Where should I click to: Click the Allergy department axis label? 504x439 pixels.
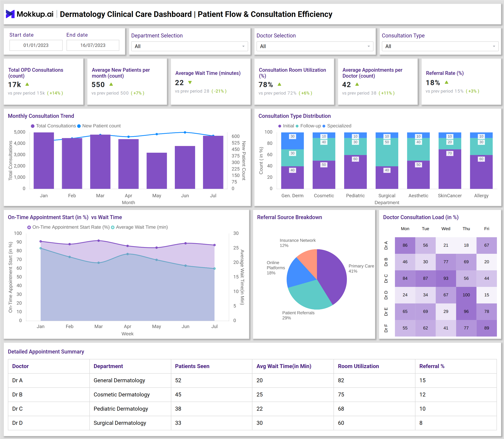pyautogui.click(x=481, y=196)
